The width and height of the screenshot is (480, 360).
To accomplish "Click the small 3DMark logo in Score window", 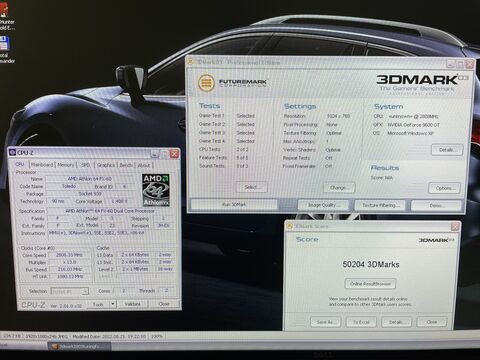I will pos(436,240).
